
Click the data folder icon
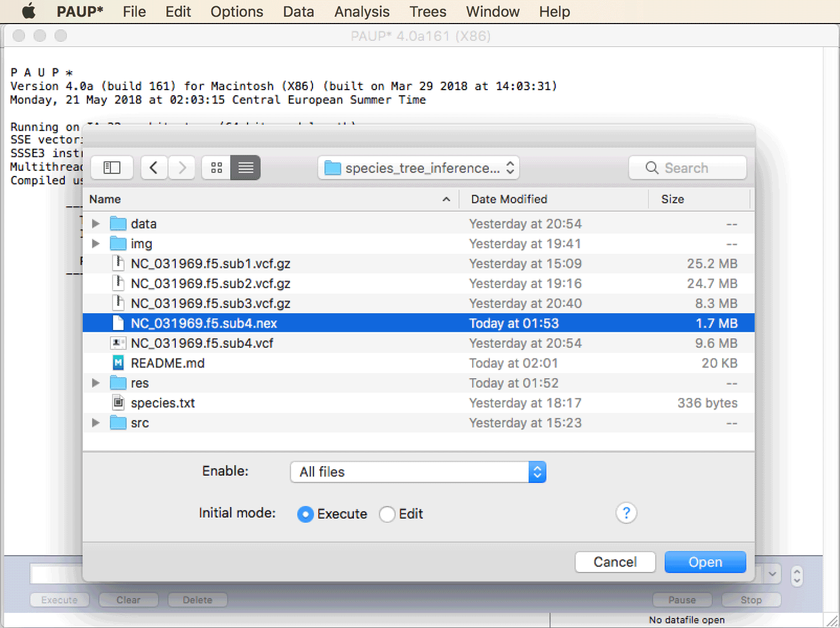(118, 224)
